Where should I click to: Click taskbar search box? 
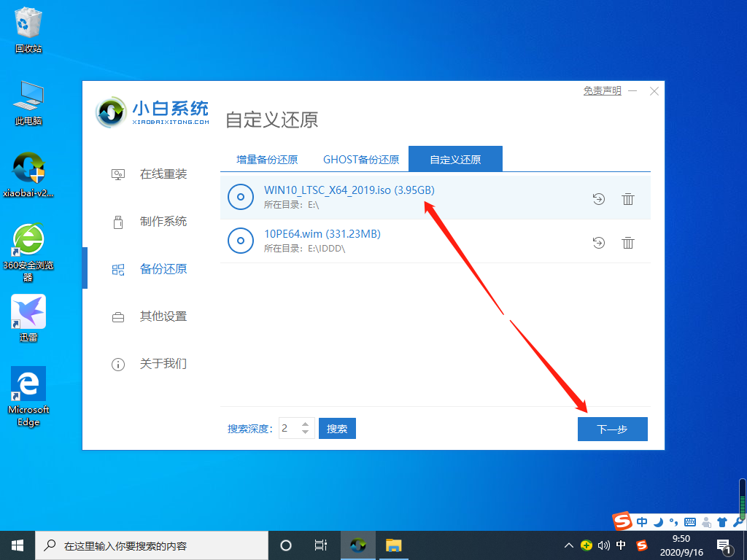coord(152,545)
